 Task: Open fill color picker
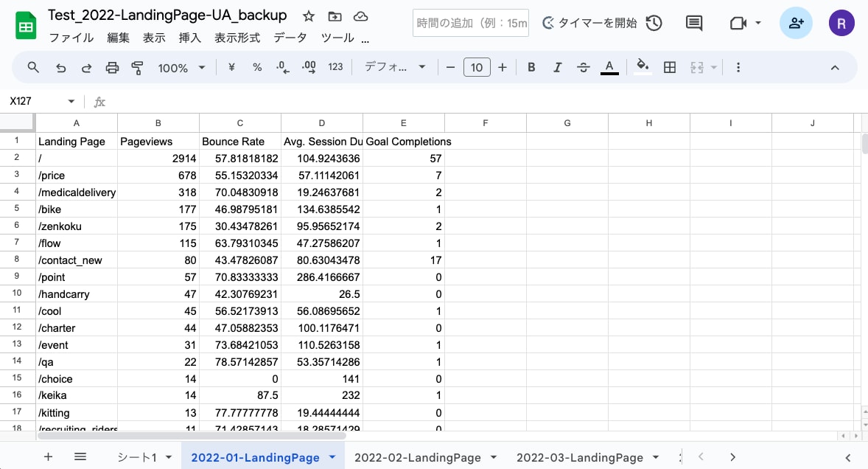(x=643, y=67)
